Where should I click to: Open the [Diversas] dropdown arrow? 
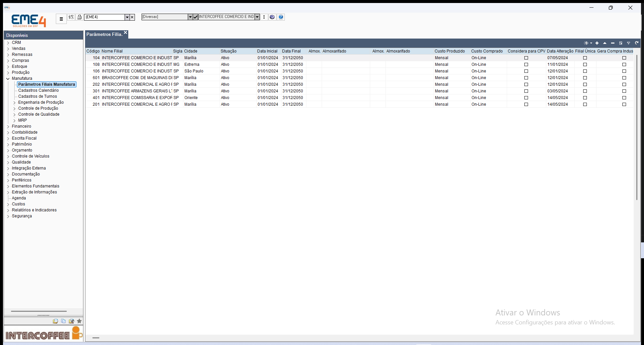coord(190,17)
